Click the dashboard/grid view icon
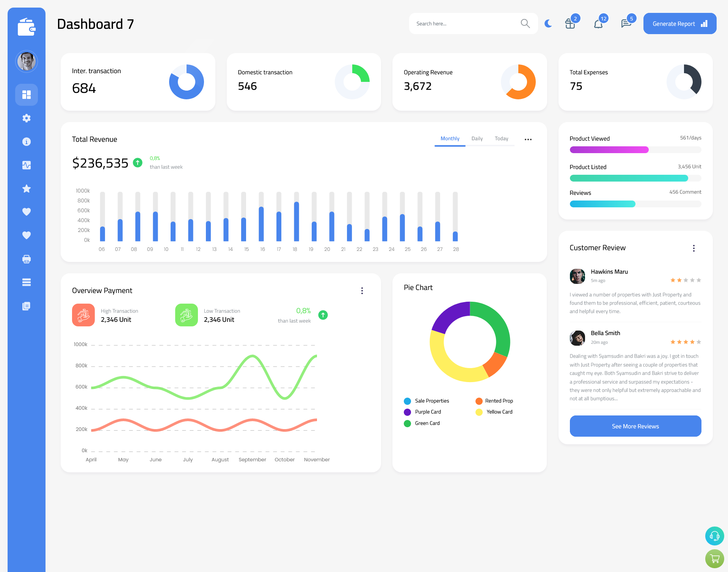 click(27, 94)
